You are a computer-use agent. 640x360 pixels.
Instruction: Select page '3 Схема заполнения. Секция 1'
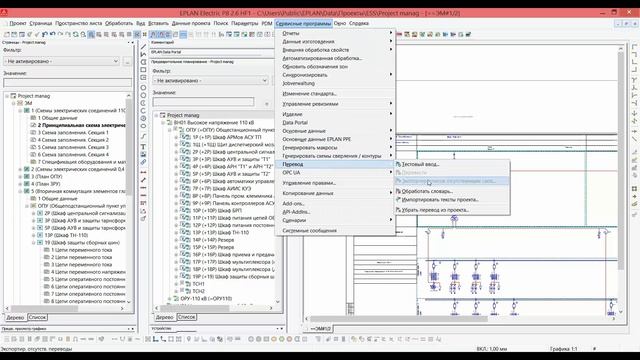point(73,133)
